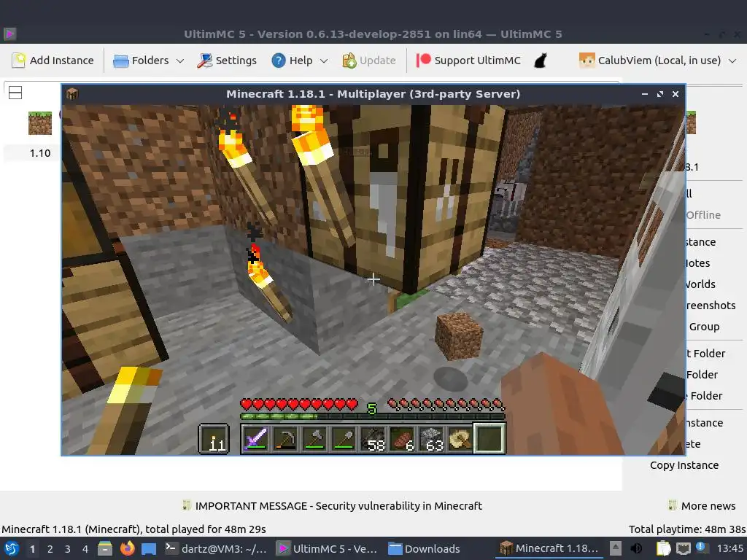
Task: Open the system application menu icon
Action: click(x=12, y=548)
